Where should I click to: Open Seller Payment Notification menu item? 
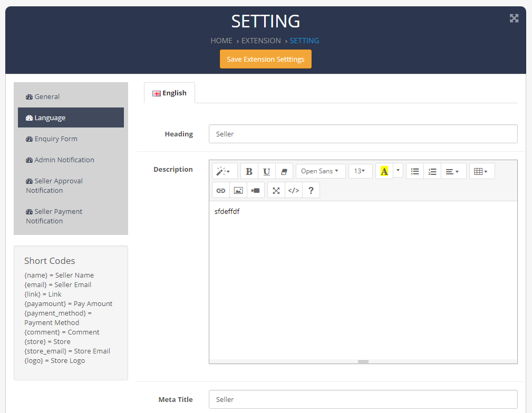click(x=71, y=216)
